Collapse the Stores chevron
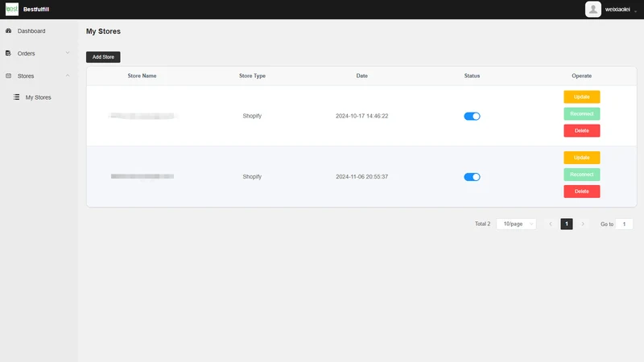 pyautogui.click(x=68, y=76)
